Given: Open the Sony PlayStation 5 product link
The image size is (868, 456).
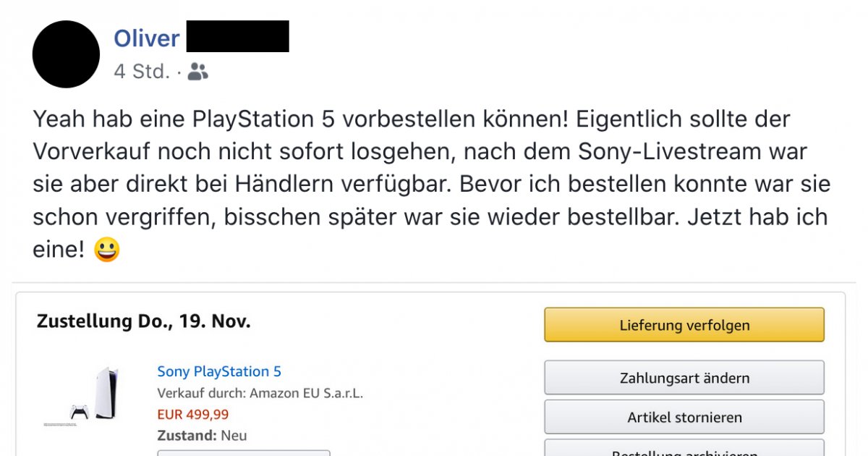Looking at the screenshot, I should 219,371.
